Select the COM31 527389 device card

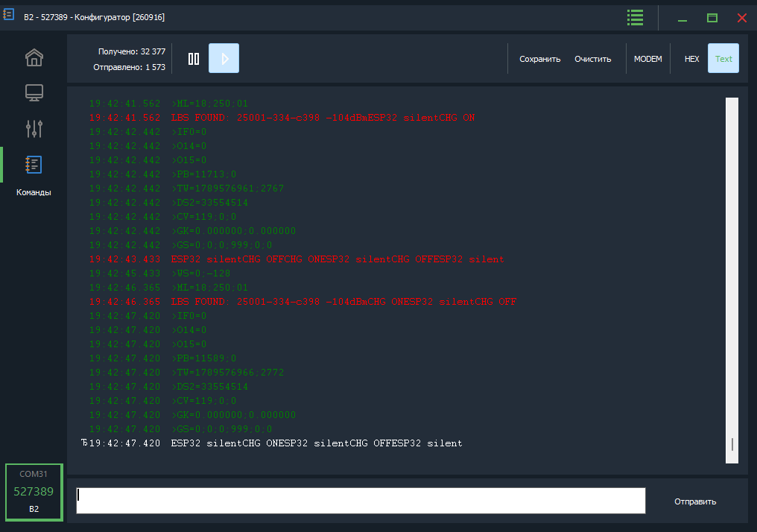(x=34, y=492)
